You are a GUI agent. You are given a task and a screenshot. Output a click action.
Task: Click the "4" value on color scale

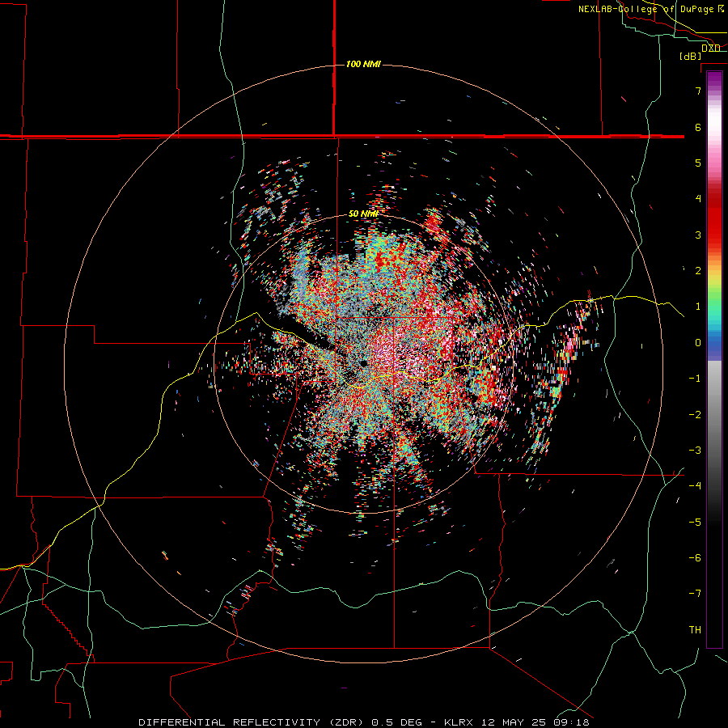click(698, 199)
